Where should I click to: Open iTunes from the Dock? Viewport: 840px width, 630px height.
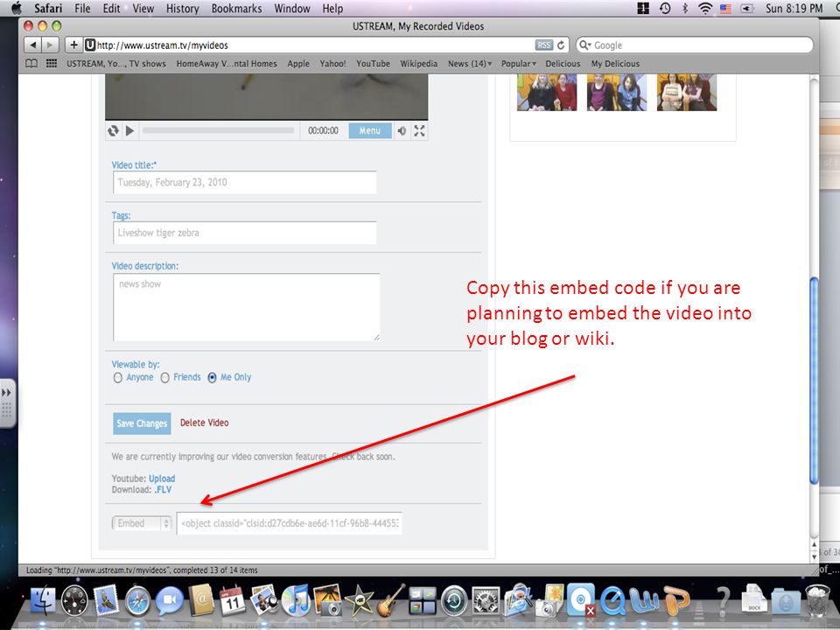(295, 600)
